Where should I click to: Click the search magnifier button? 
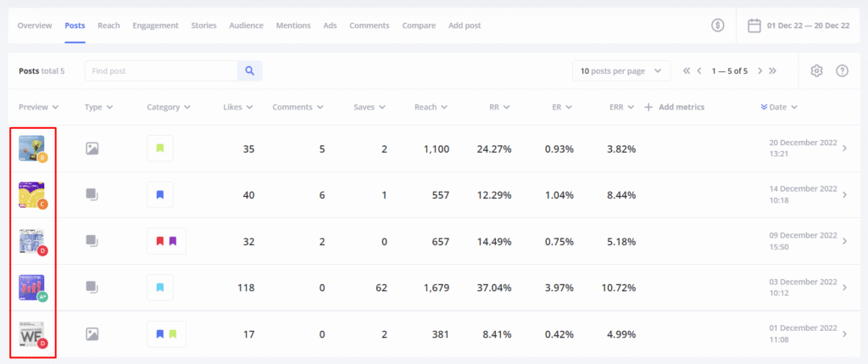[249, 71]
